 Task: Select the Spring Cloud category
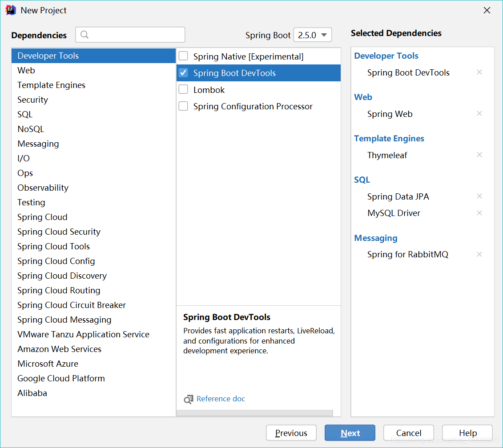pos(94,217)
